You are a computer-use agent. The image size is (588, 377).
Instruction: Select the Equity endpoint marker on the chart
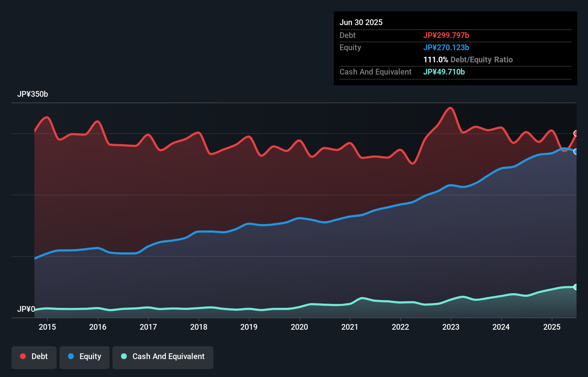tap(575, 152)
